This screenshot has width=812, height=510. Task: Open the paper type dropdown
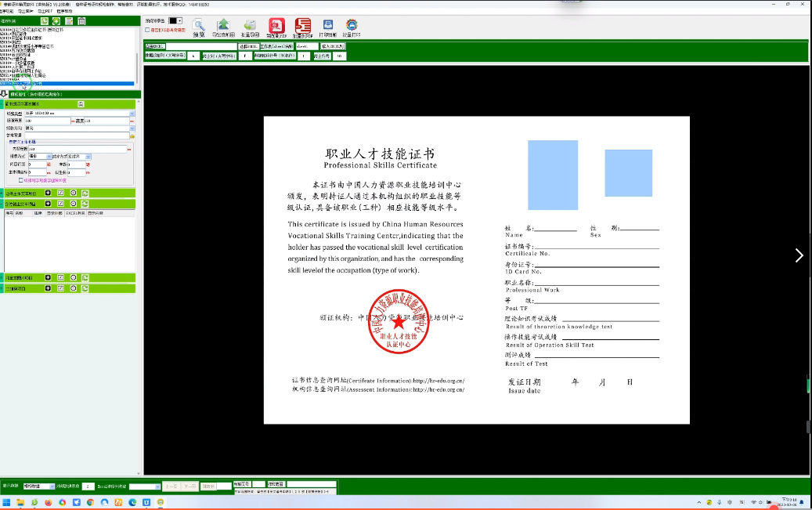(132, 114)
